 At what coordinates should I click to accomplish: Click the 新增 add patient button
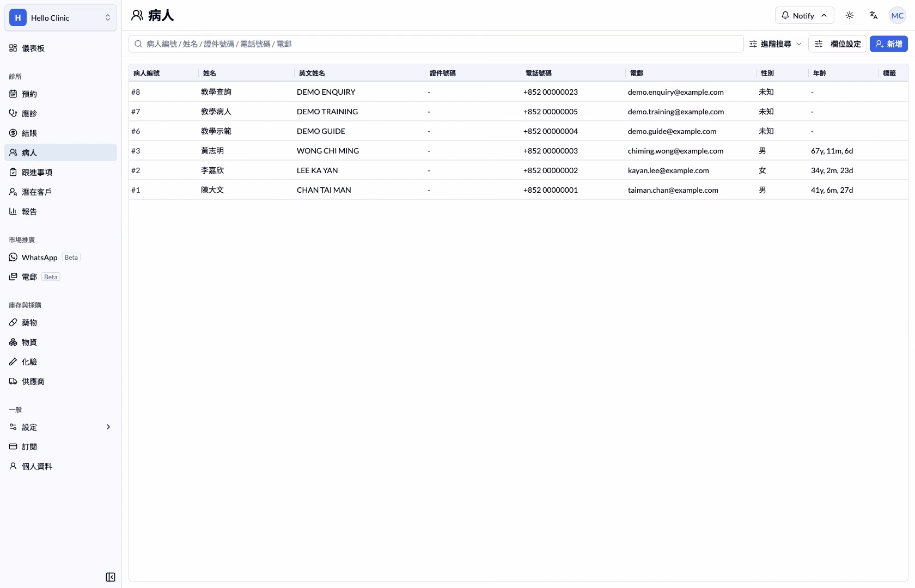889,44
